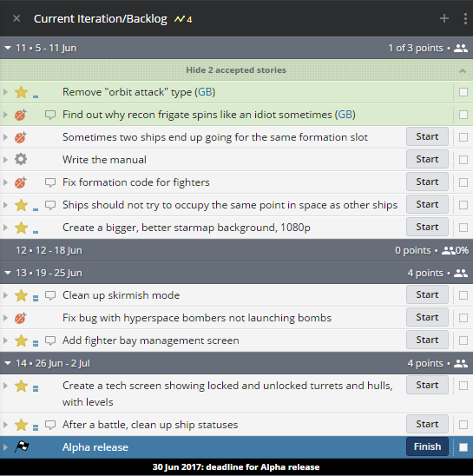
Task: Close the Current Iteration/Backlog panel
Action: coord(16,18)
